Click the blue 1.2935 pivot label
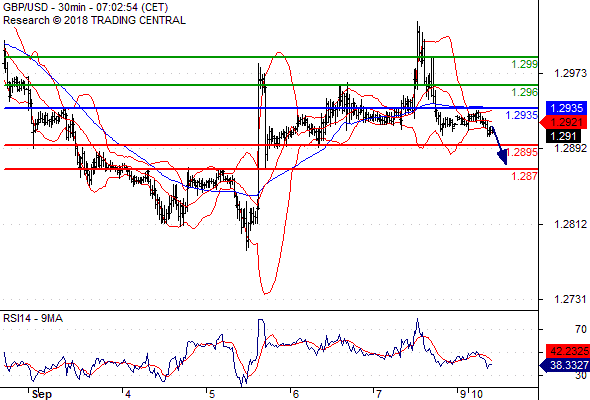The width and height of the screenshot is (590, 400). [522, 115]
